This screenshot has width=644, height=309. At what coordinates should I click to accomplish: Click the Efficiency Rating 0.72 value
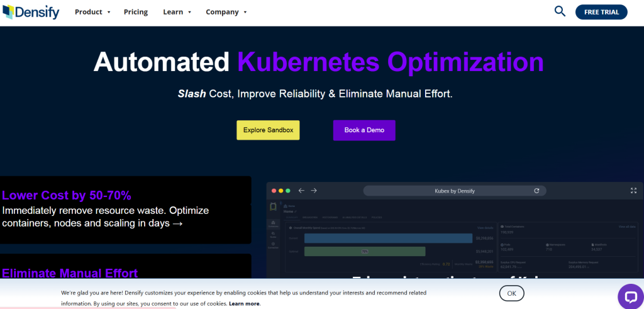pyautogui.click(x=446, y=264)
